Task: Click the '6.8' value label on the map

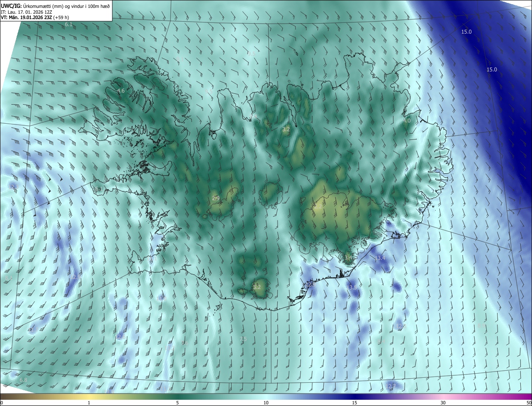Action: tap(23, 380)
